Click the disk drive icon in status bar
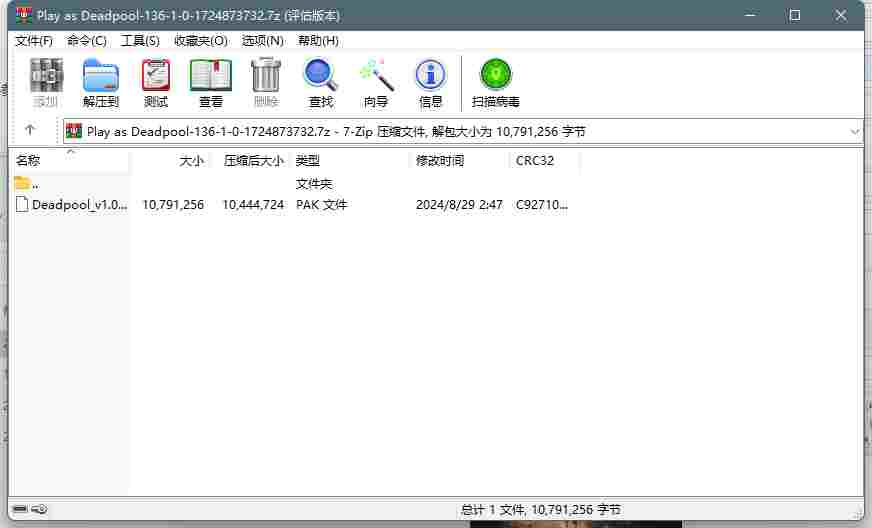This screenshot has width=872, height=528. pos(20,509)
